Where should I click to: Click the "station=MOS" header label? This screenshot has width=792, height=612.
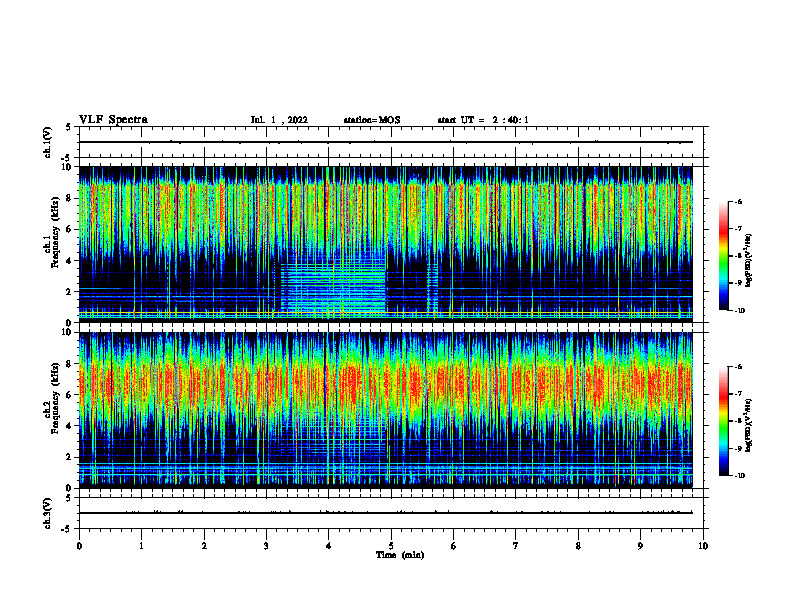click(x=372, y=120)
